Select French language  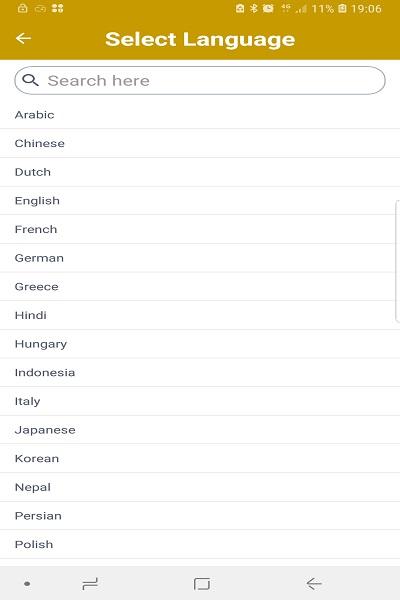(200, 230)
